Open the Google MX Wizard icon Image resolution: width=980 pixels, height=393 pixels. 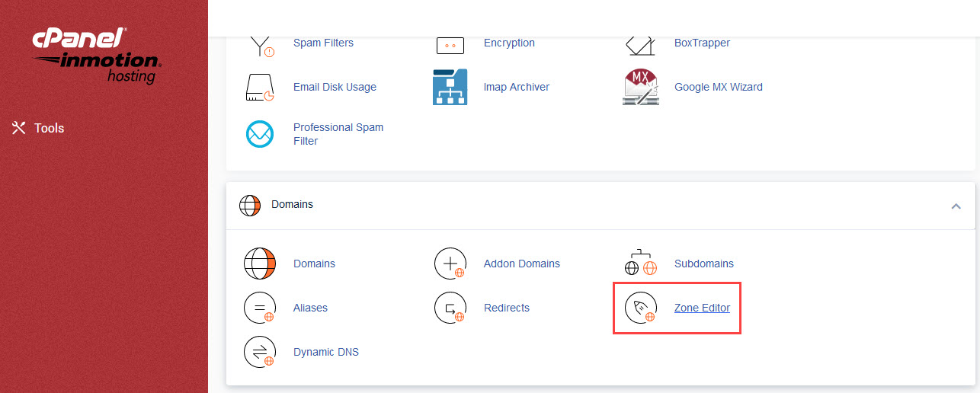(x=640, y=88)
